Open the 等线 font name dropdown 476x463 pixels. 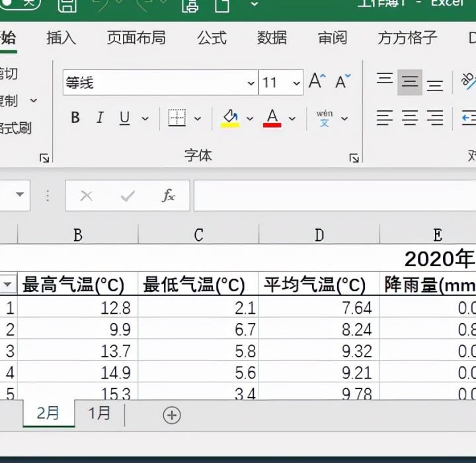(x=251, y=83)
